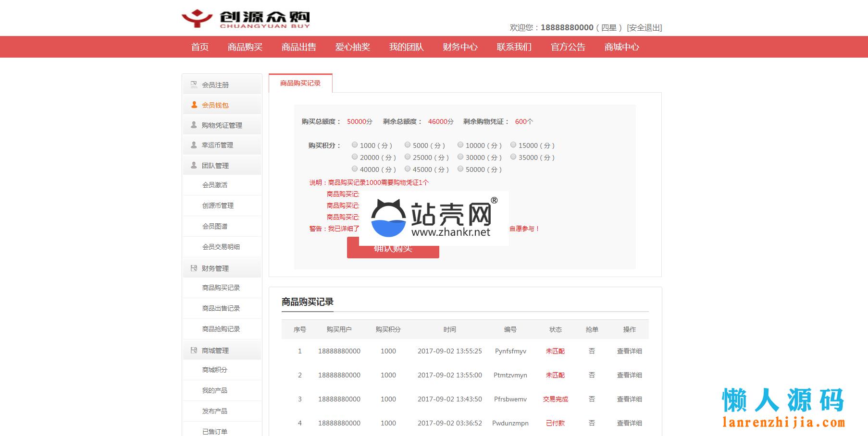Choose the 50000 (分) radio button
Image resolution: width=868 pixels, height=436 pixels.
pos(460,169)
